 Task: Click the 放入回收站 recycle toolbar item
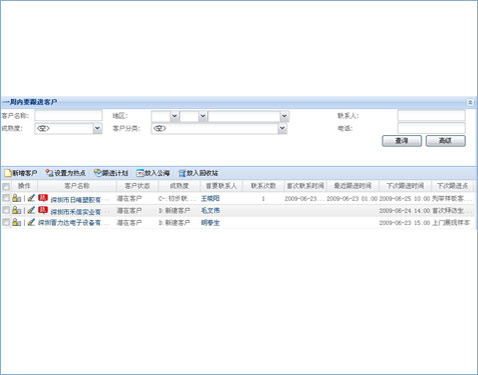[x=198, y=173]
